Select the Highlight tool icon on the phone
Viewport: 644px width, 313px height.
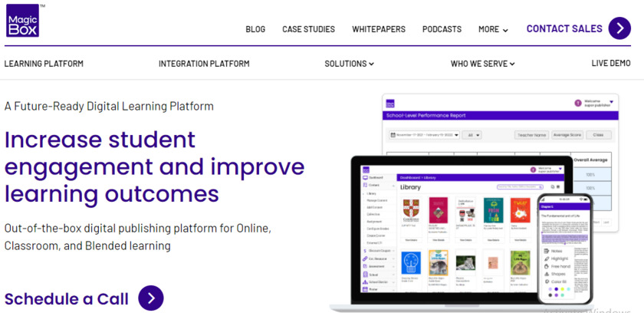coord(547,259)
